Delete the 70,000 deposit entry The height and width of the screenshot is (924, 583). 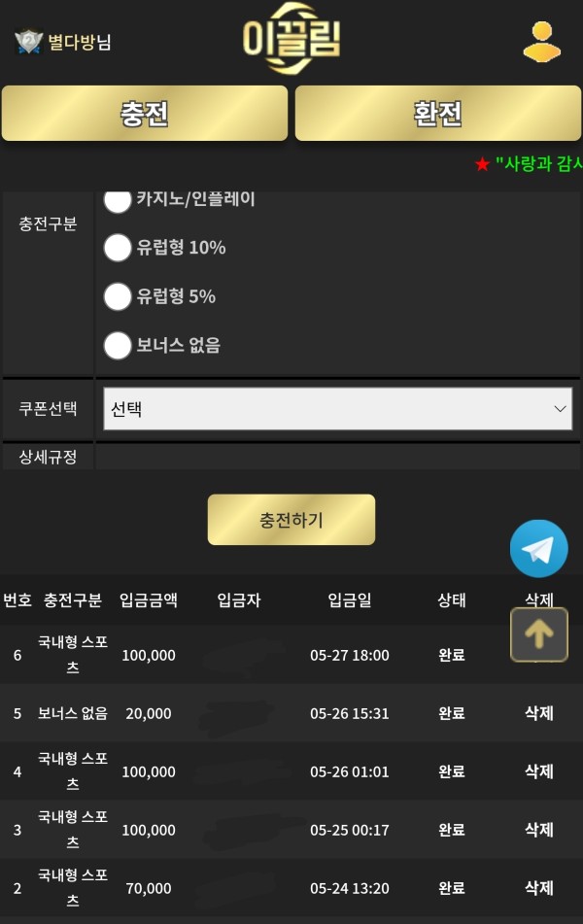click(539, 888)
